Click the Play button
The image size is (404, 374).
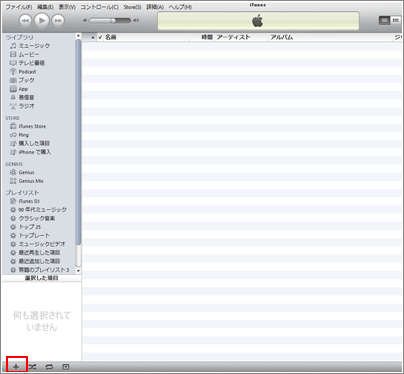click(42, 21)
